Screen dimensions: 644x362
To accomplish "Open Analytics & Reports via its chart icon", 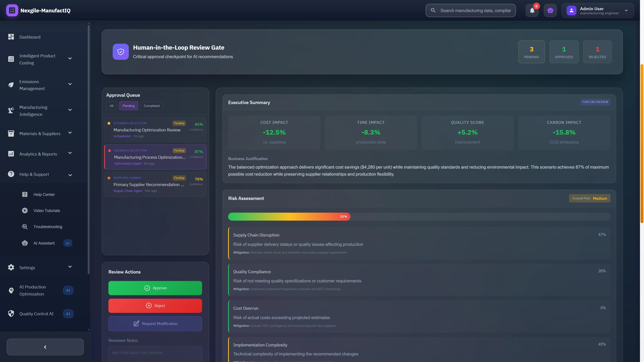I will [11, 154].
